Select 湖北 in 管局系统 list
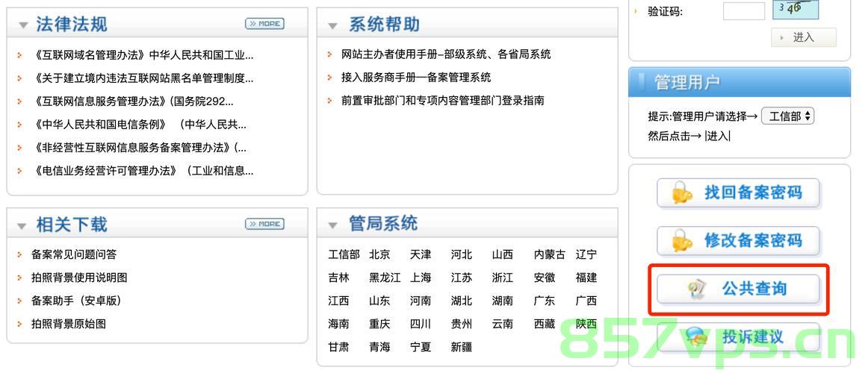The width and height of the screenshot is (868, 373). coord(462,301)
